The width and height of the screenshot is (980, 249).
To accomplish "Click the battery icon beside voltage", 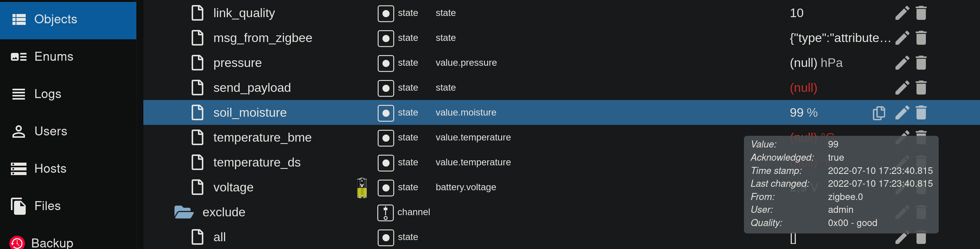I will point(362,188).
